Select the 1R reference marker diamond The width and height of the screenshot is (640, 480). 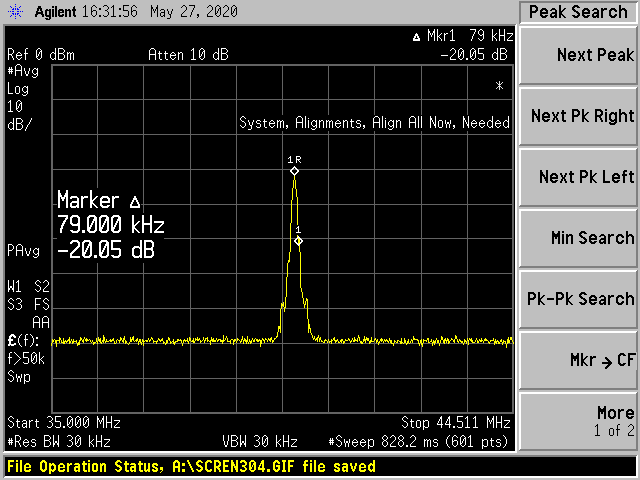click(x=294, y=172)
